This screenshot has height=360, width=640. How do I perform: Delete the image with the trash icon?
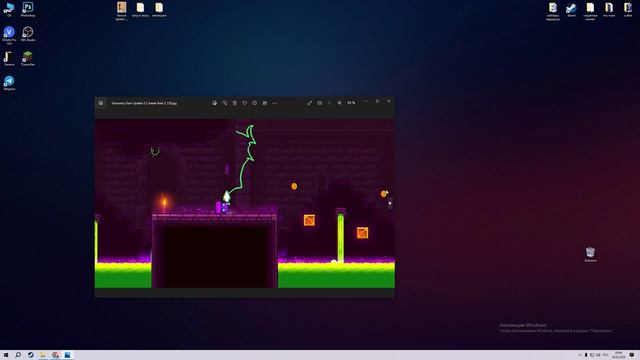235,103
